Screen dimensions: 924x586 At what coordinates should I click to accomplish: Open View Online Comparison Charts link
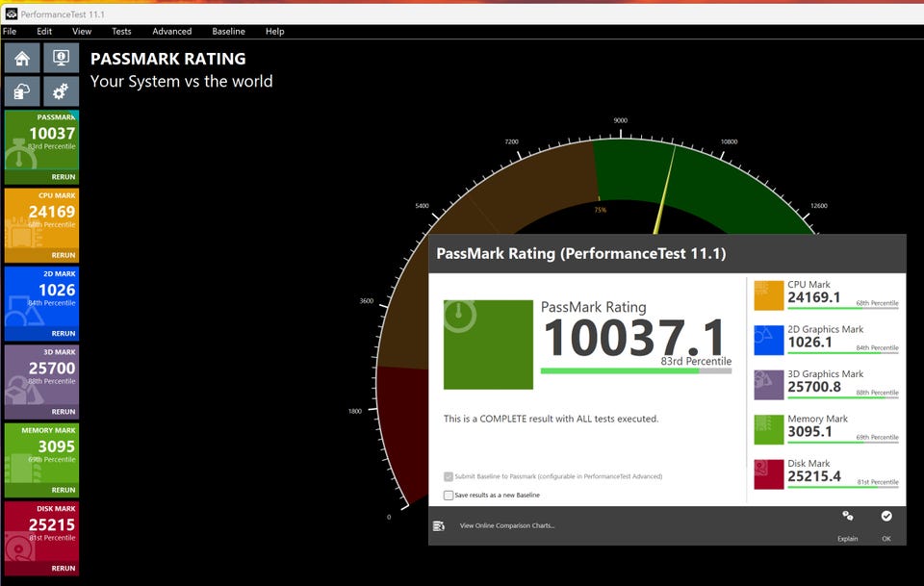[507, 526]
